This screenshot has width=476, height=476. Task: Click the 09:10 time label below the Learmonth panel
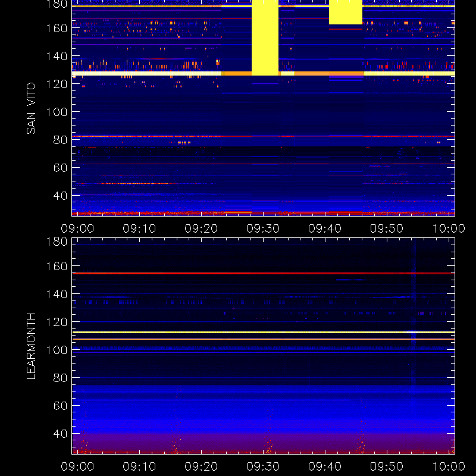139,466
